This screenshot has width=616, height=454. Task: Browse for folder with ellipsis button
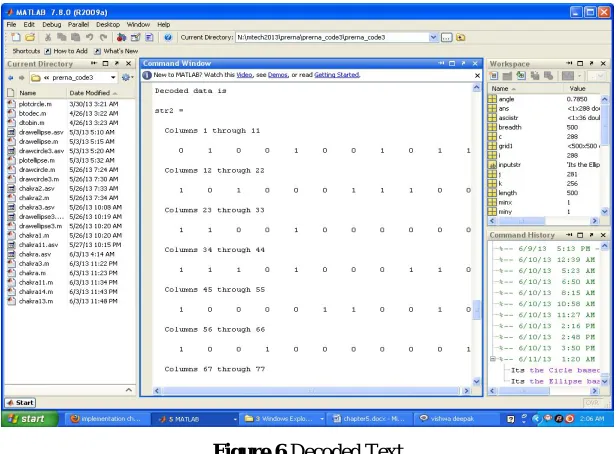coord(447,37)
